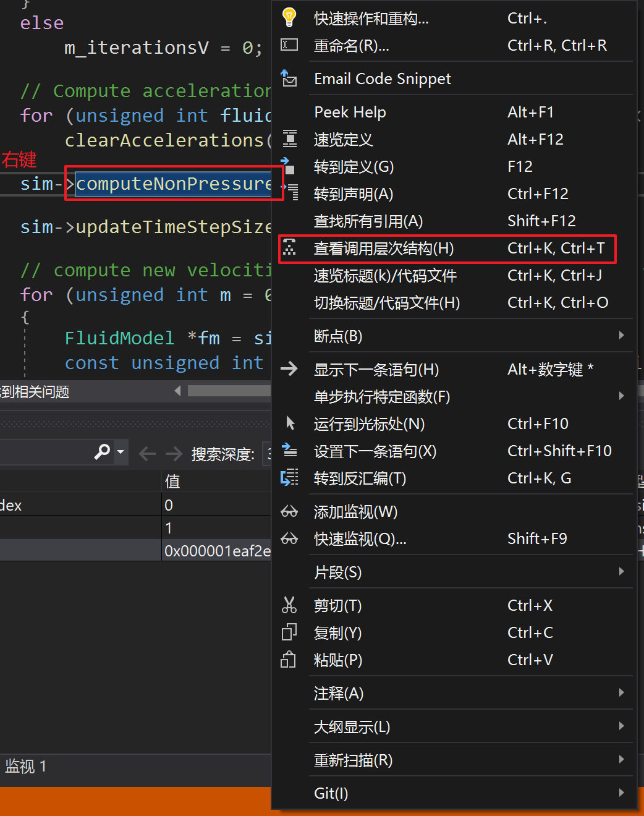The width and height of the screenshot is (644, 816).
Task: Click the go to declaration icon beside 转到声明(A)
Action: tap(289, 193)
